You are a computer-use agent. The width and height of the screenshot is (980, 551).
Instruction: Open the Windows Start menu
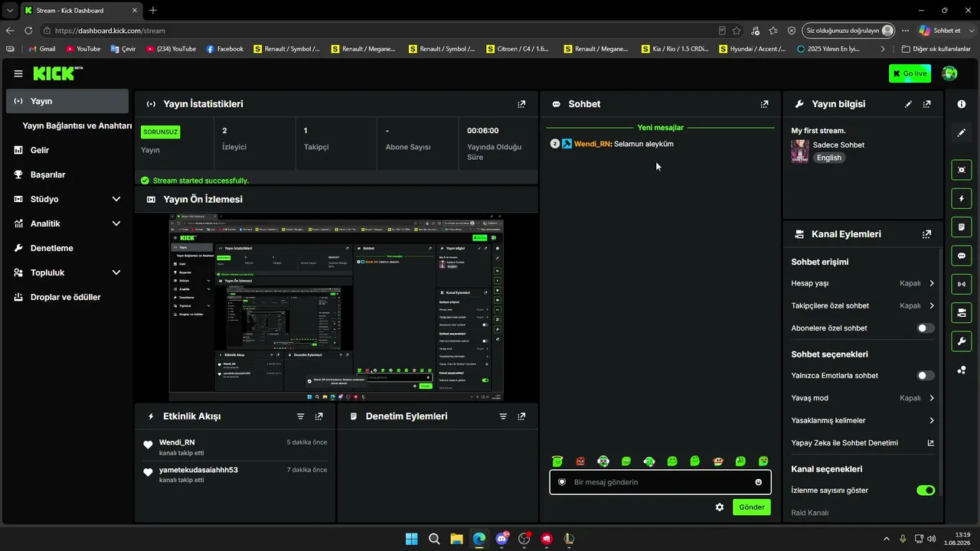click(x=411, y=539)
